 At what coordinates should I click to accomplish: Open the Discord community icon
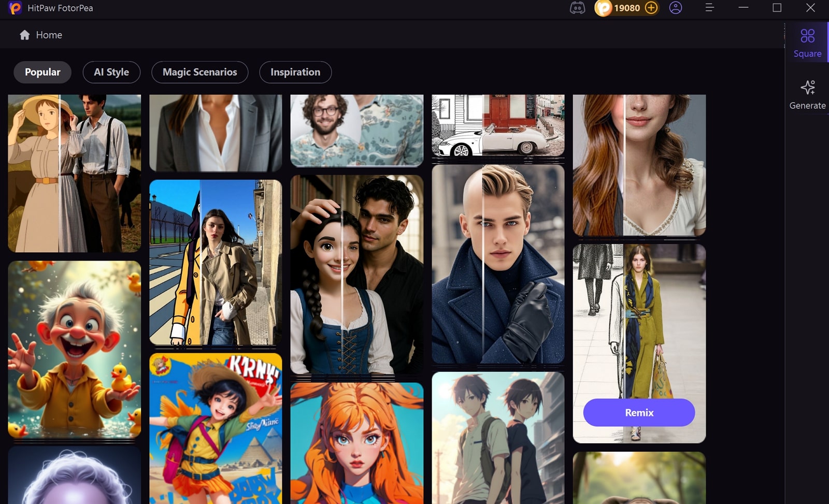click(x=577, y=8)
